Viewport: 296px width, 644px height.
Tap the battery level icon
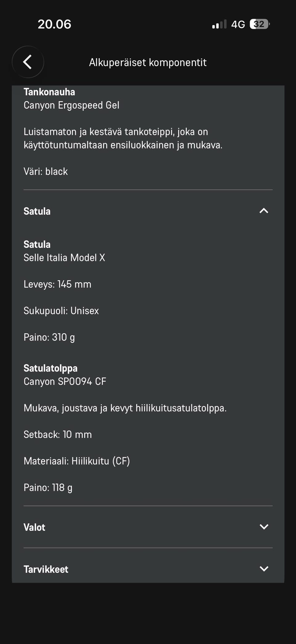click(260, 24)
